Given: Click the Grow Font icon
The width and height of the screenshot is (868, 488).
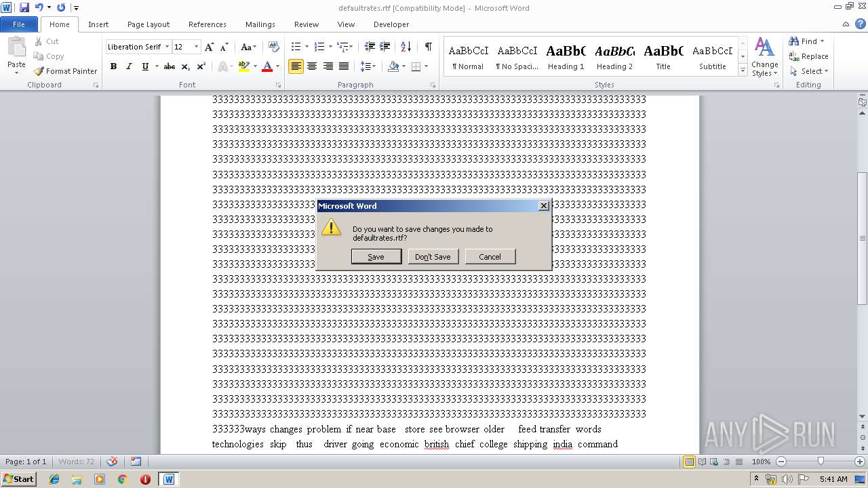Looking at the screenshot, I should click(x=210, y=47).
